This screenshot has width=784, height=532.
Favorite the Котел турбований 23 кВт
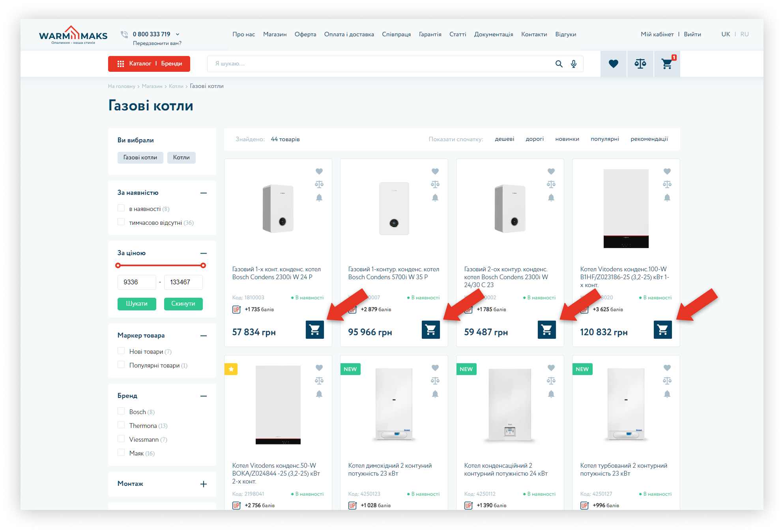tap(667, 368)
